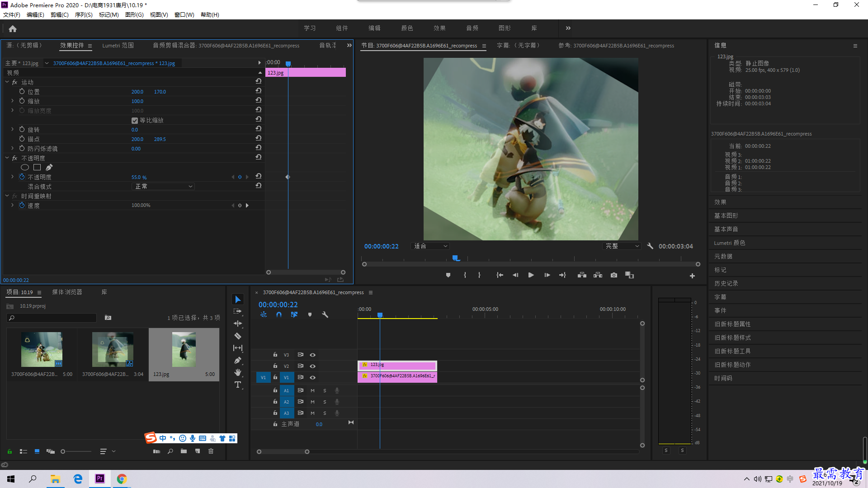
Task: Select the Type tool
Action: (238, 385)
